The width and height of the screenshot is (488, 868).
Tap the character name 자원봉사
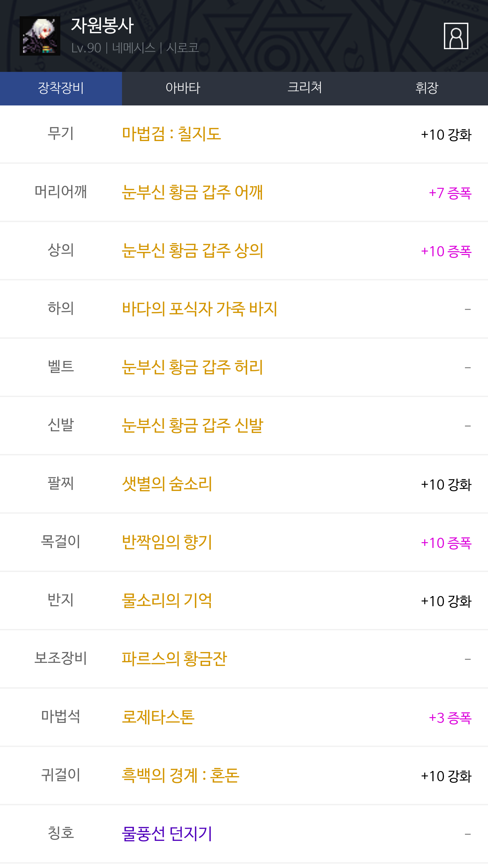102,25
